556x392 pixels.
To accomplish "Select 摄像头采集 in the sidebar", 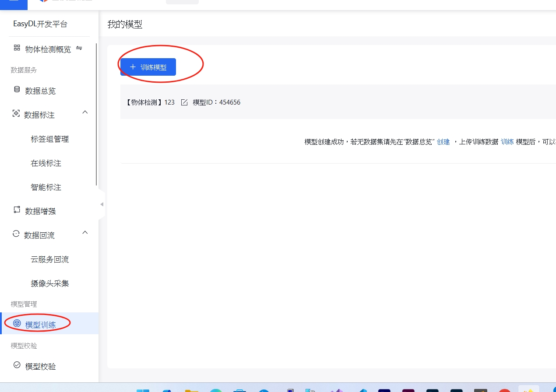I will coord(50,283).
